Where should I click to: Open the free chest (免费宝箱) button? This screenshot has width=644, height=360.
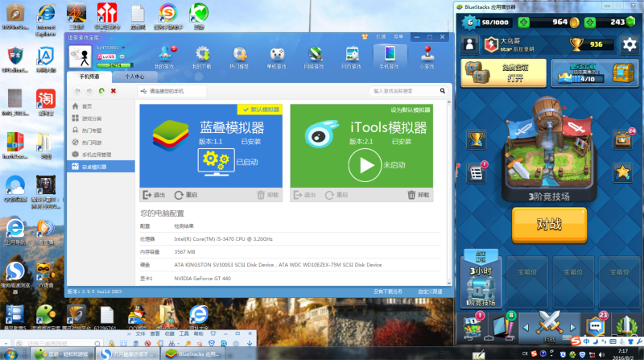point(504,72)
